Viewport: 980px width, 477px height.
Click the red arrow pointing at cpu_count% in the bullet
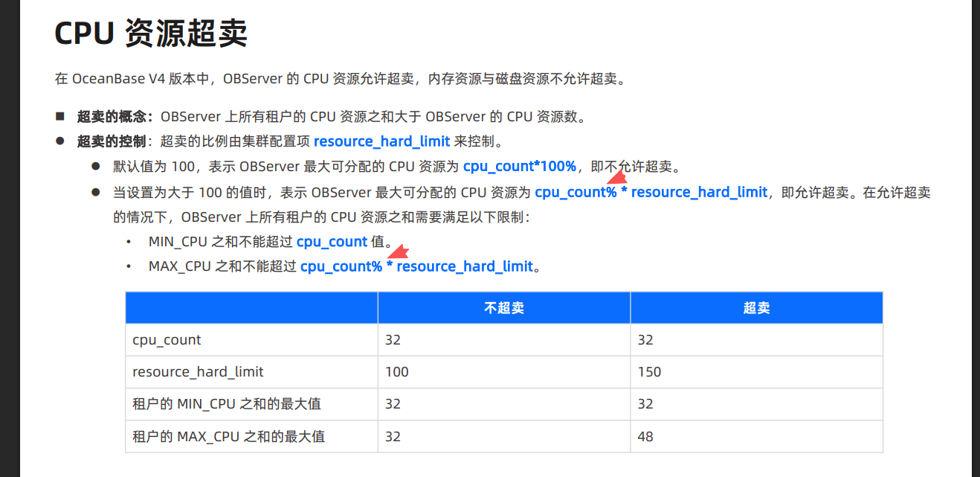(x=616, y=177)
